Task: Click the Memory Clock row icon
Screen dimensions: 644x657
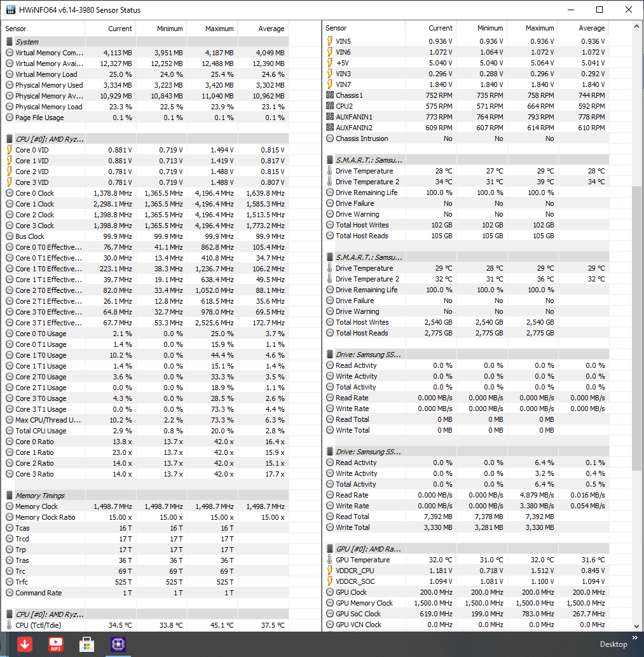Action: 10,506
